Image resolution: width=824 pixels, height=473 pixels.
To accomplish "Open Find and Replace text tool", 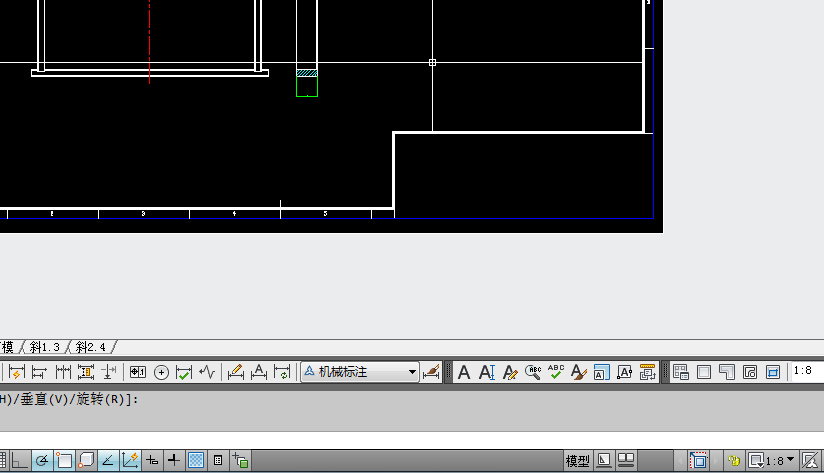I will (533, 372).
